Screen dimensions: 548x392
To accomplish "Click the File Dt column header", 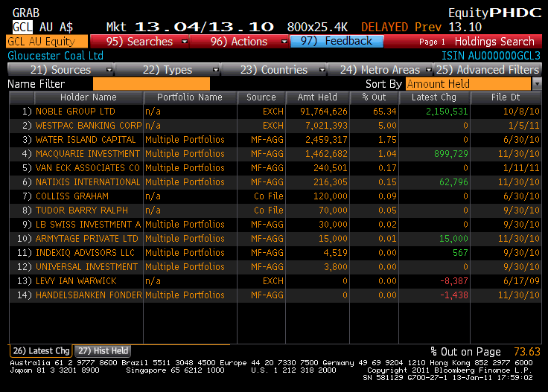I will [x=506, y=97].
